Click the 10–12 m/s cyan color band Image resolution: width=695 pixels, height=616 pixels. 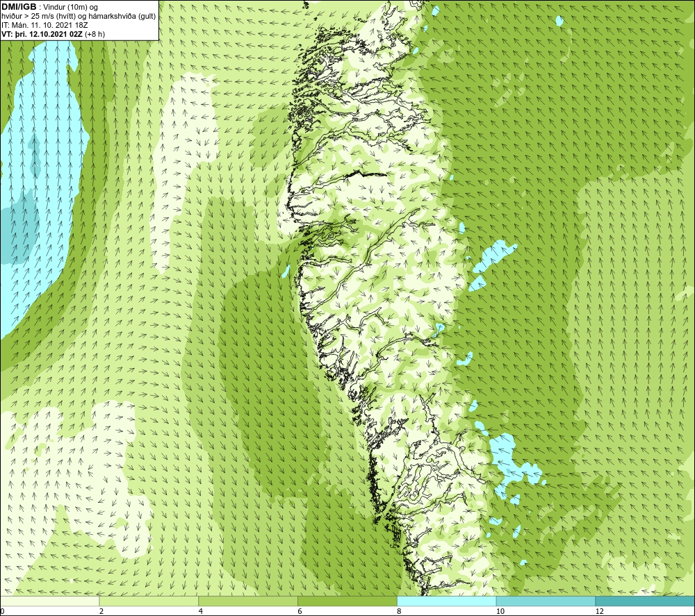(546, 601)
